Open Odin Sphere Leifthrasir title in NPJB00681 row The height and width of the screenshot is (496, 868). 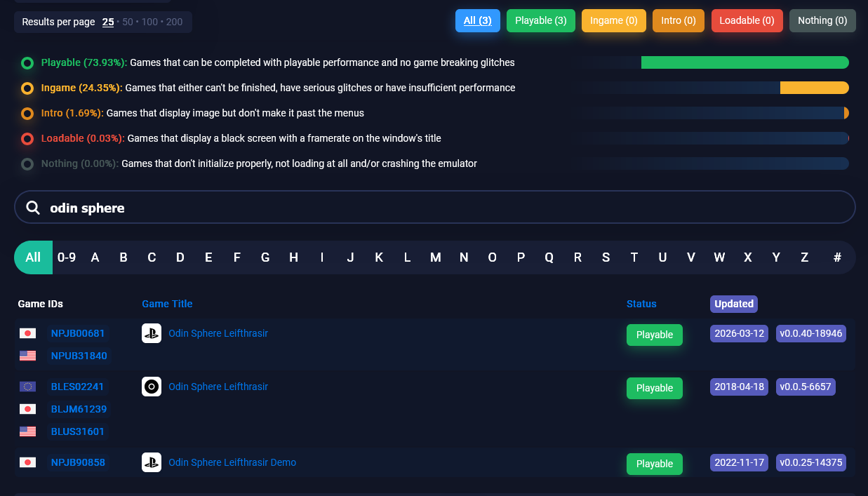(218, 333)
